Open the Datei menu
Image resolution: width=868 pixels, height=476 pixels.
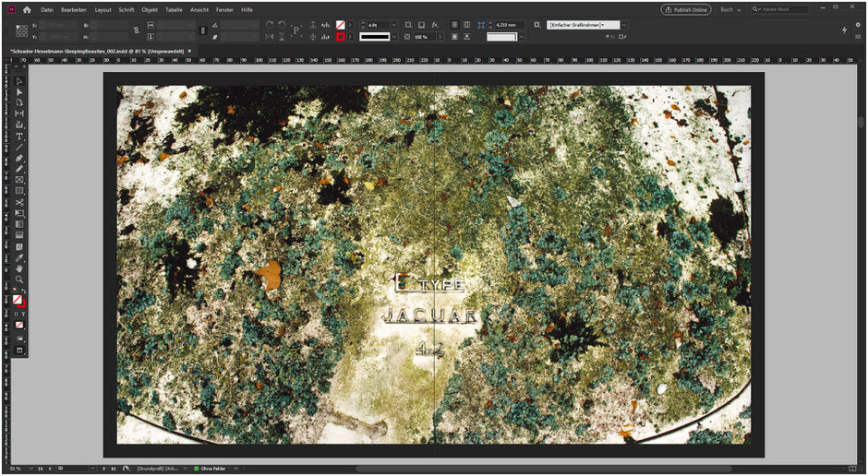[x=47, y=10]
